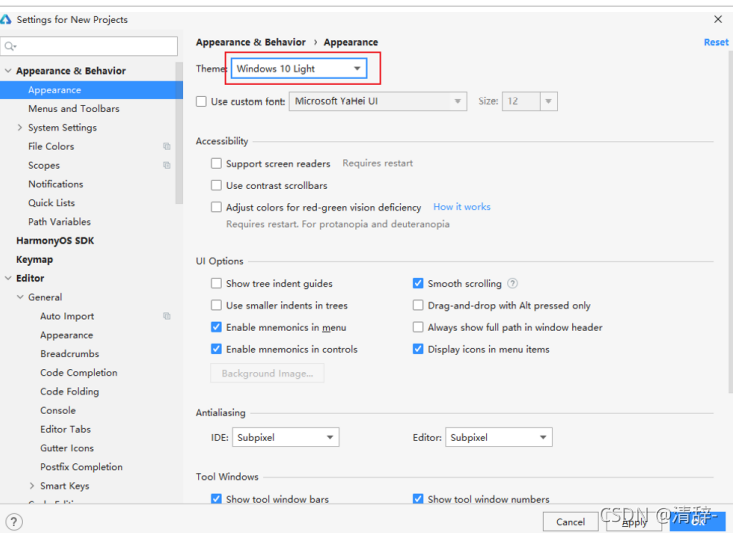Open Quick Lists settings
Screen dimensions: 733x533
pos(51,203)
